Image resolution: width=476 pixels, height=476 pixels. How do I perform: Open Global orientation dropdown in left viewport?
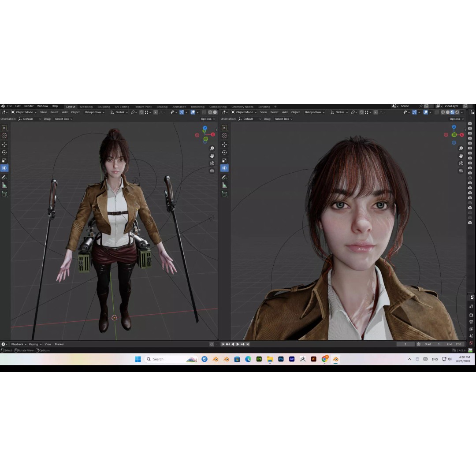point(119,112)
